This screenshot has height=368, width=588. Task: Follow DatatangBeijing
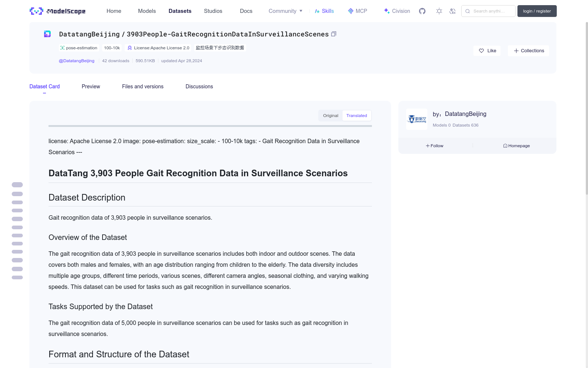(x=435, y=146)
